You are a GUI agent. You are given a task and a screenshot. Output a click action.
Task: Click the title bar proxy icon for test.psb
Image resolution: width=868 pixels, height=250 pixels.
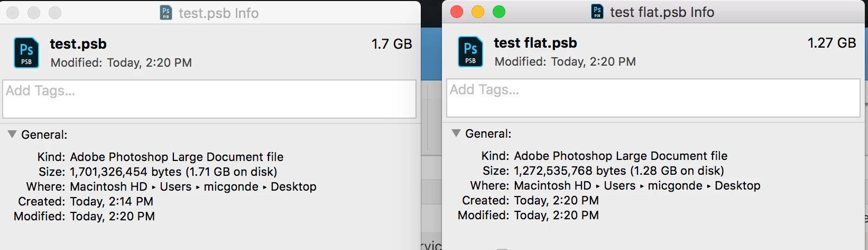(x=166, y=13)
